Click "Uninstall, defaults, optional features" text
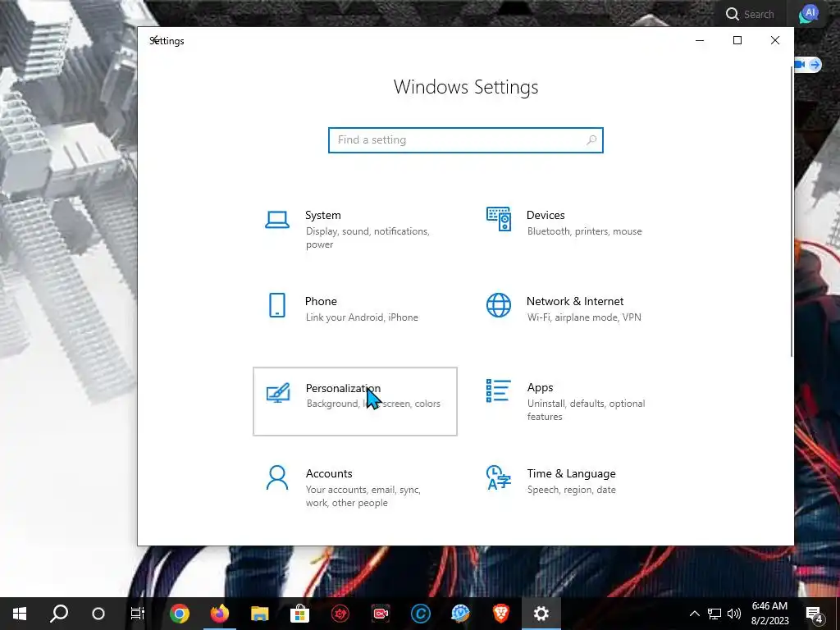Viewport: 840px width, 630px height. [586, 410]
